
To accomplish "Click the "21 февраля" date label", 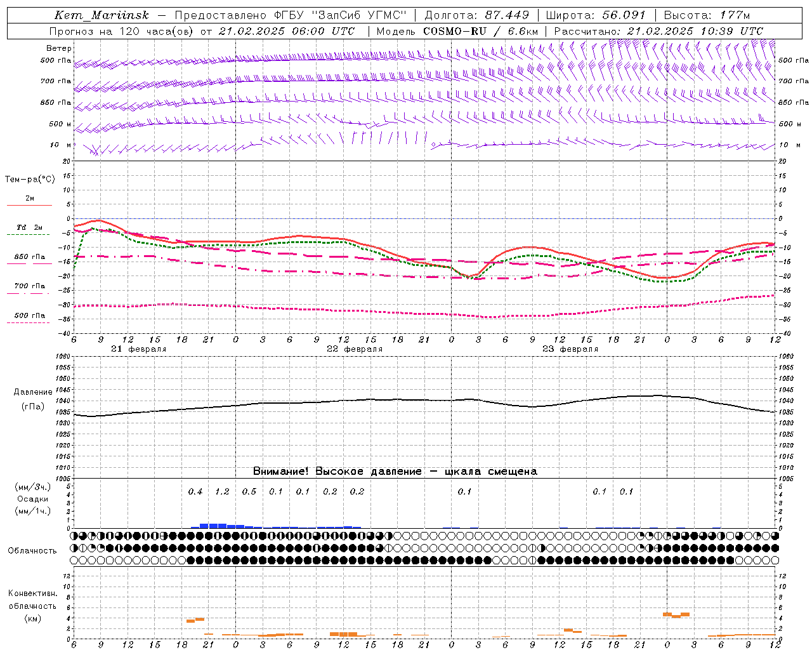I will (x=139, y=349).
